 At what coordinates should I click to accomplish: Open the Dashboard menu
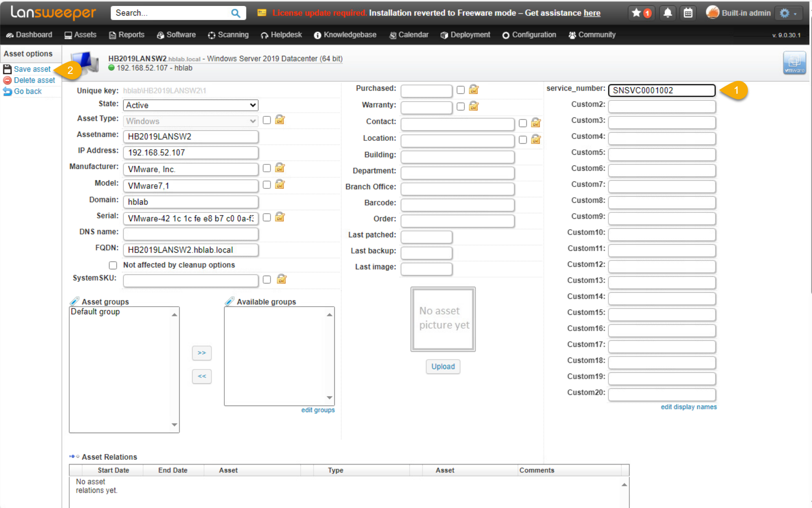[x=29, y=35]
